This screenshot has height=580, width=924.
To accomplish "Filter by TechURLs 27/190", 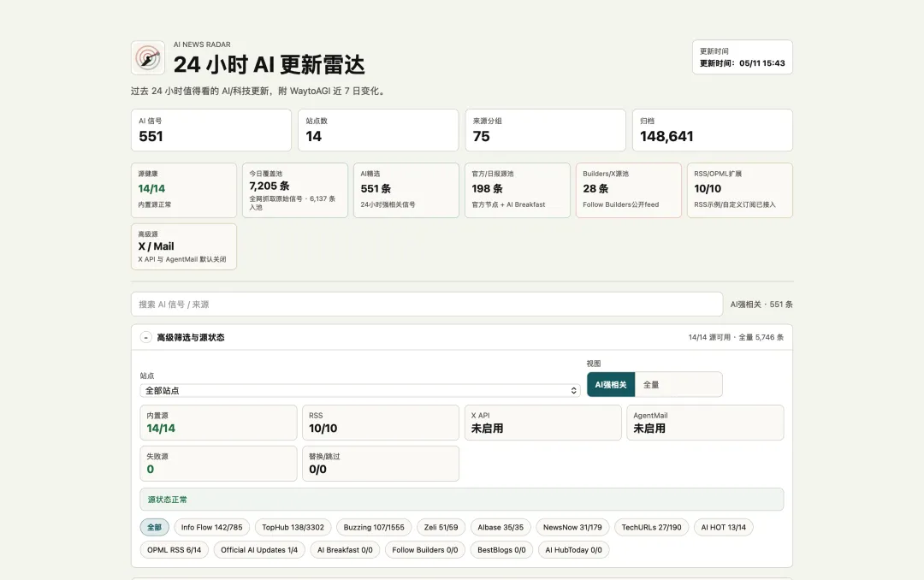I will (651, 528).
